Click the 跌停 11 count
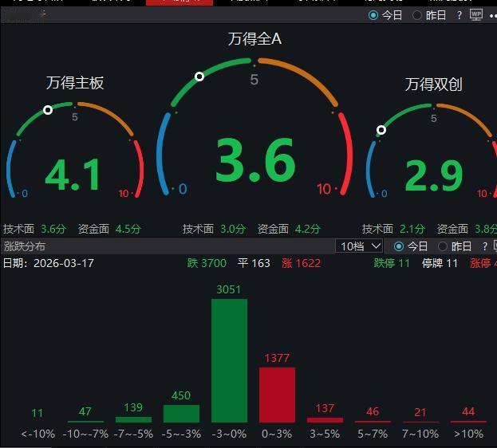Screen dimensions: 497x448 pos(392,263)
